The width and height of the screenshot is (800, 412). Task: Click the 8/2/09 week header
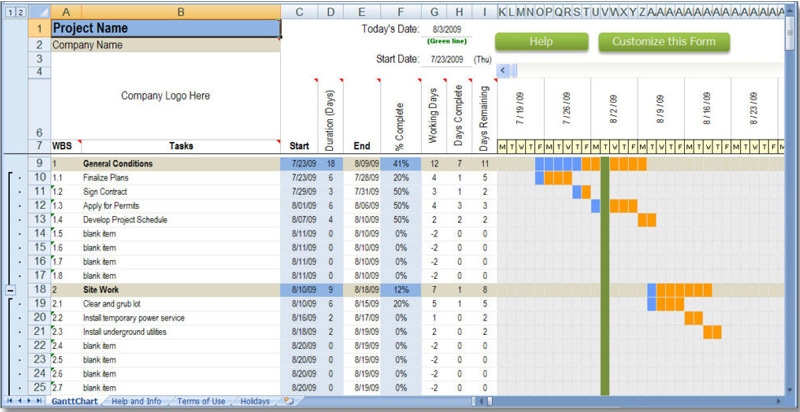click(x=614, y=109)
